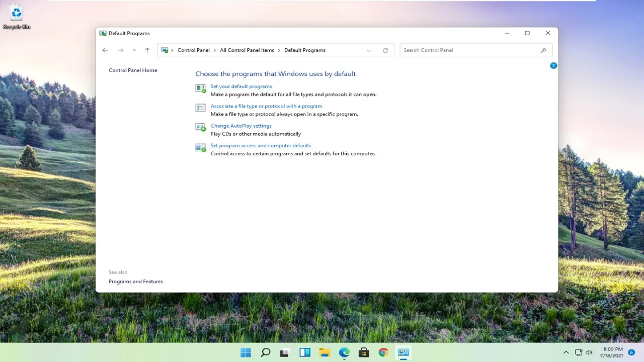Click the Set your default programs icon
This screenshot has width=644, height=362.
click(x=201, y=88)
